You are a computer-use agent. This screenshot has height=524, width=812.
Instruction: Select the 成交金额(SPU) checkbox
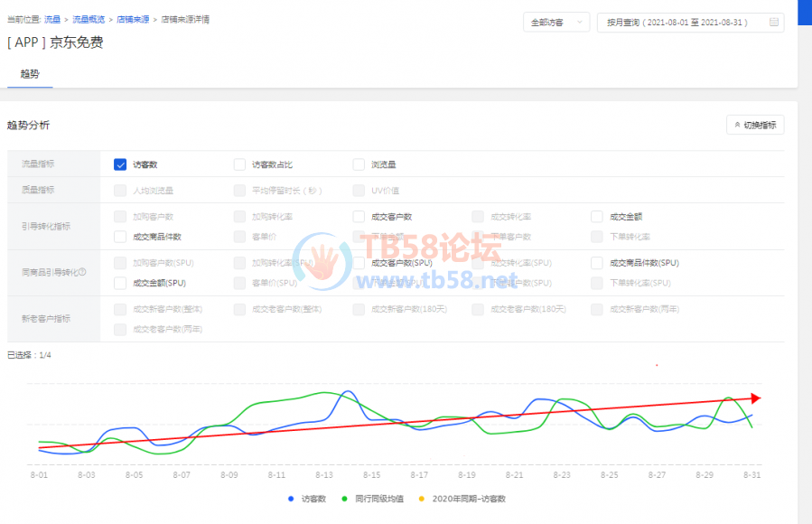point(120,283)
